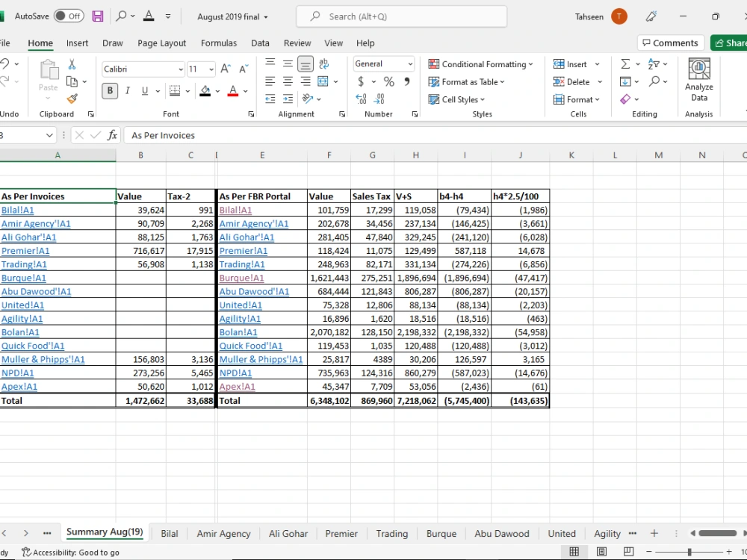Click the Borders icon
This screenshot has width=747, height=560.
click(x=175, y=90)
